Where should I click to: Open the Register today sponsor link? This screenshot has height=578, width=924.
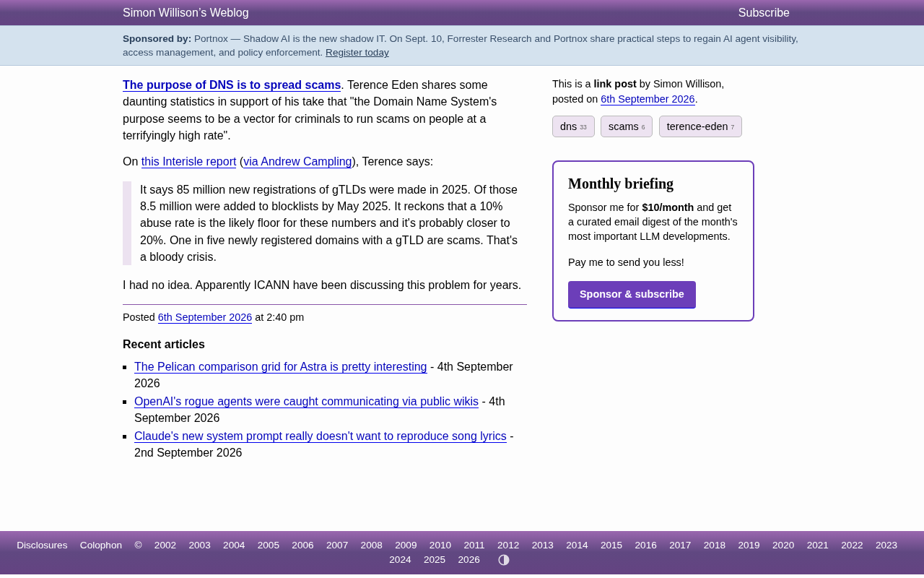tap(357, 52)
